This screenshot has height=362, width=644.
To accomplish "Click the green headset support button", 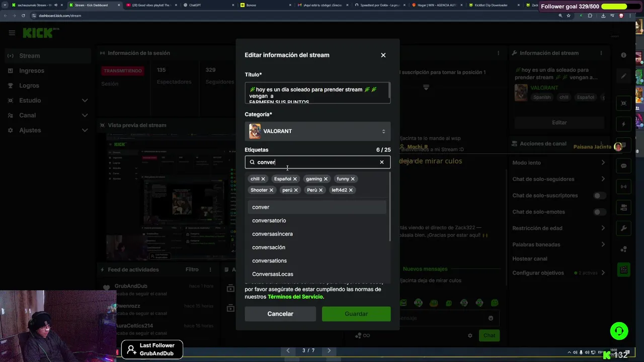I will click(x=619, y=331).
